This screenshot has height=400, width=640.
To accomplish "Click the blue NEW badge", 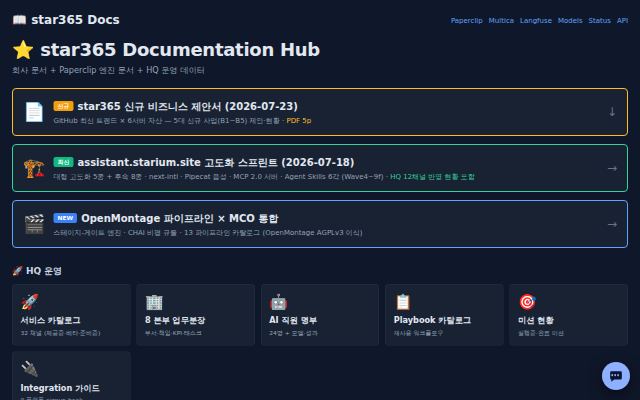I will pyautogui.click(x=65, y=218).
